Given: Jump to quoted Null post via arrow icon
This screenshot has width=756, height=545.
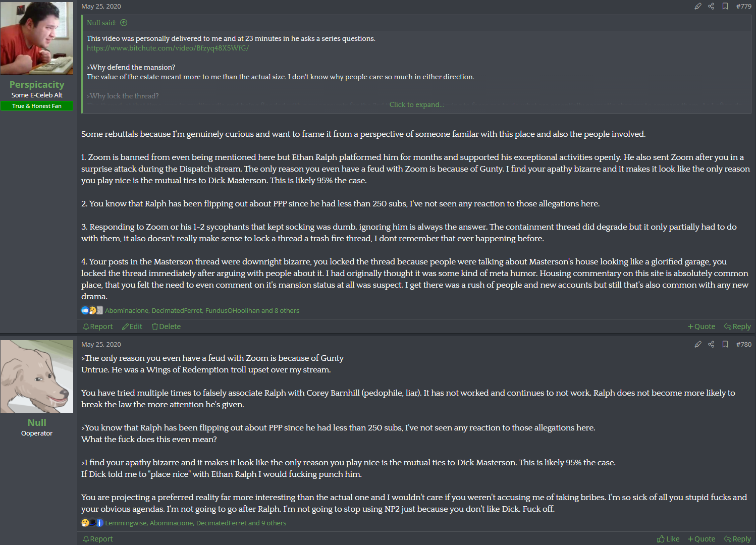Looking at the screenshot, I should (124, 23).
